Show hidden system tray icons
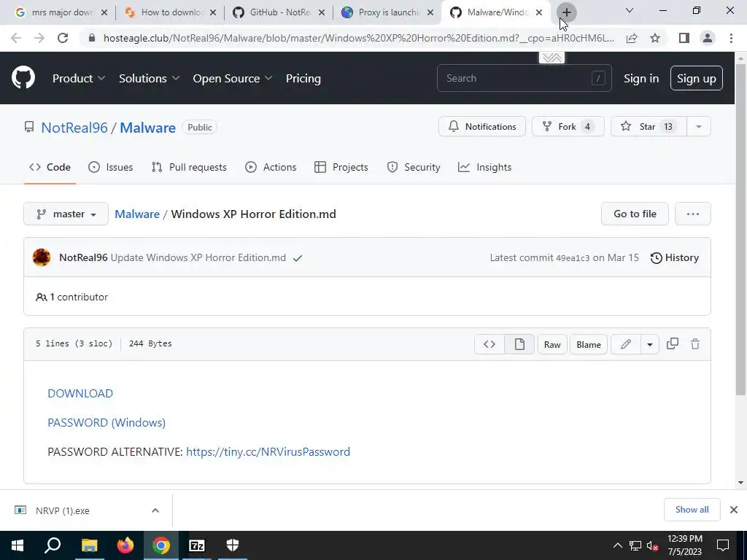Viewport: 747px width, 560px height. (x=617, y=545)
